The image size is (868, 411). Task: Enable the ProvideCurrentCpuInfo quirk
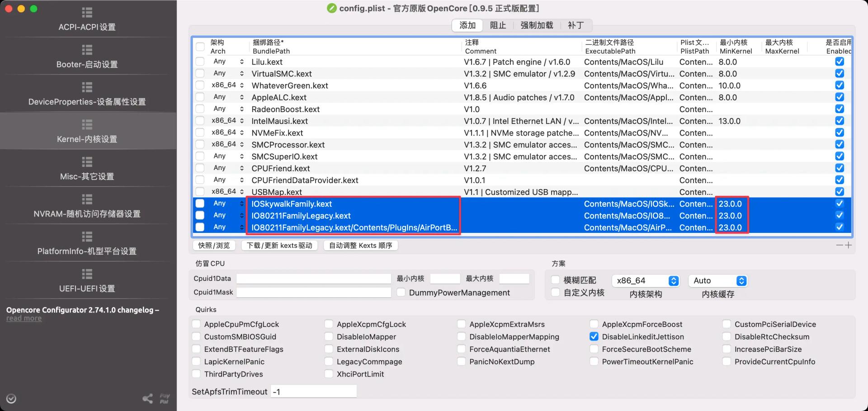tap(726, 361)
